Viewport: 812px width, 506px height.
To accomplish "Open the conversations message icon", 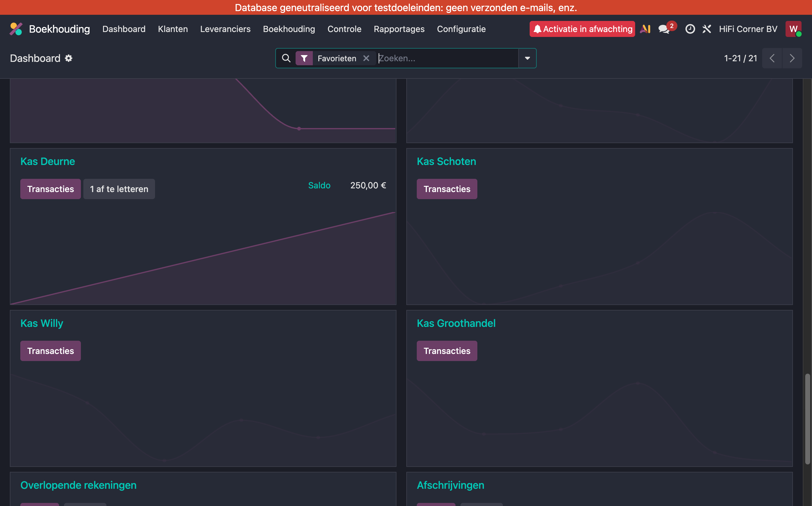I will pyautogui.click(x=664, y=29).
